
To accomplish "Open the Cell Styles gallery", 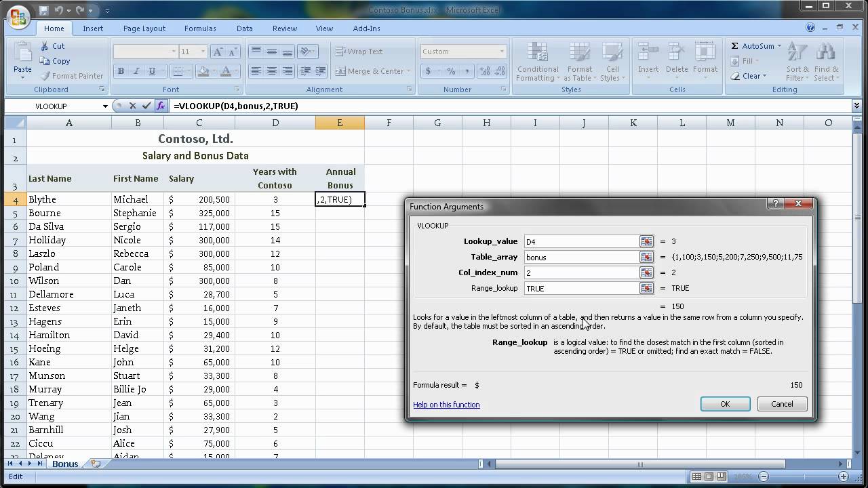I will [612, 62].
